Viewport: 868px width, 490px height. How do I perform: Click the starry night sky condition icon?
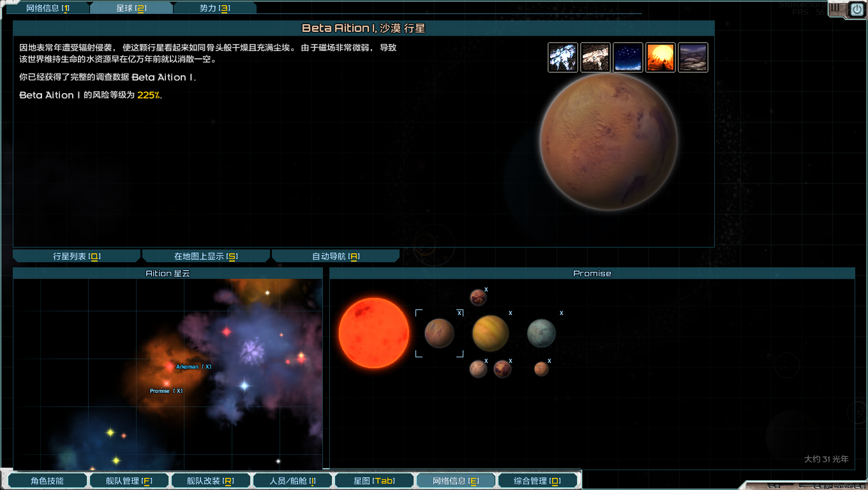click(x=628, y=57)
